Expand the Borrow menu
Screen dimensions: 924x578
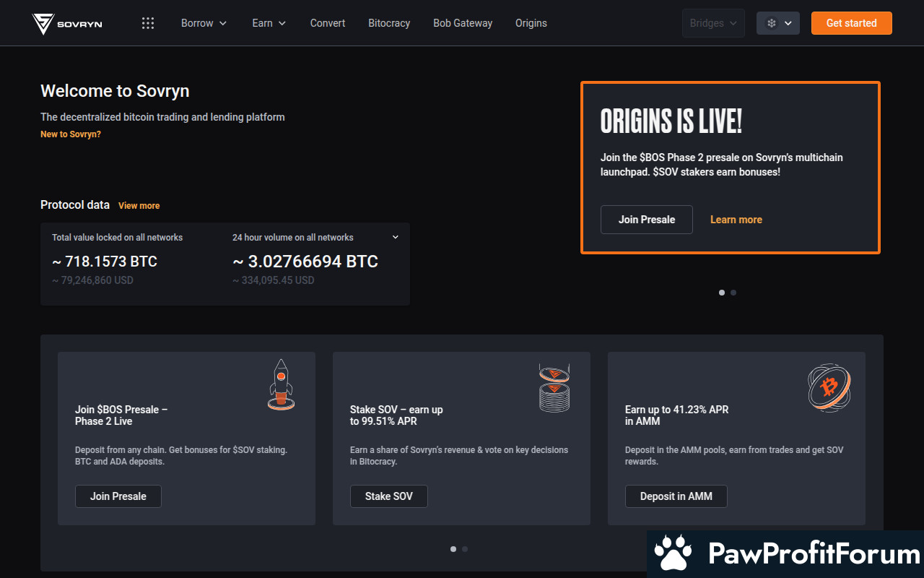pyautogui.click(x=204, y=23)
